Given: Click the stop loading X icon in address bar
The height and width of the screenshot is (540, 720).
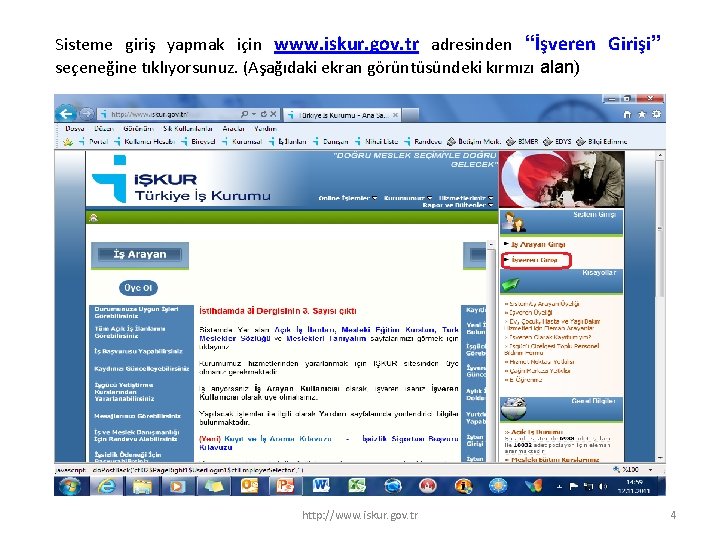Looking at the screenshot, I should [273, 114].
